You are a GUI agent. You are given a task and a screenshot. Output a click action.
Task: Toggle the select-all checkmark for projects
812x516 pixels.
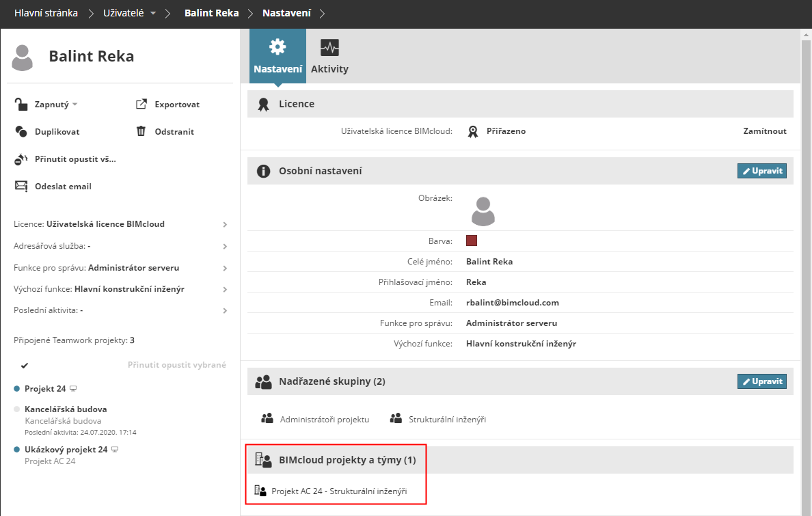tap(25, 365)
